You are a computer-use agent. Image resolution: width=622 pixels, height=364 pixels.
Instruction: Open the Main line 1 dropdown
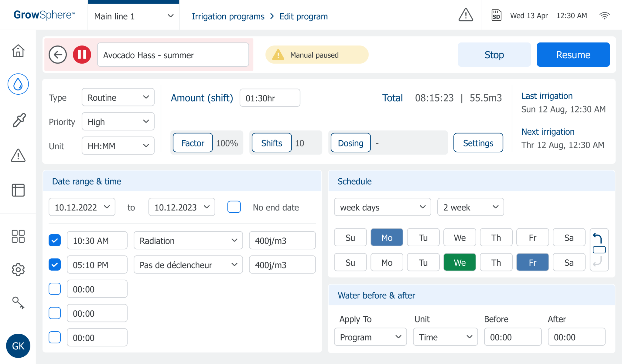134,16
